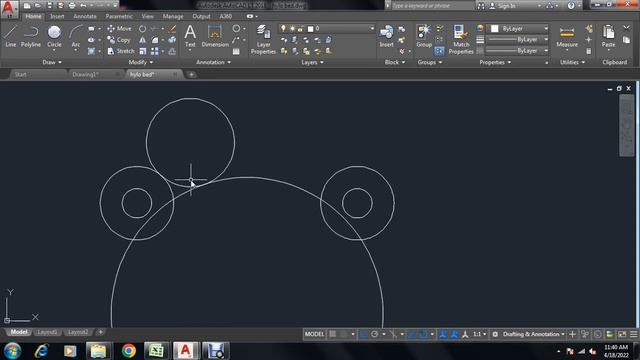Expand the Block panel
Viewport: 640px width, 360px height.
(x=395, y=62)
